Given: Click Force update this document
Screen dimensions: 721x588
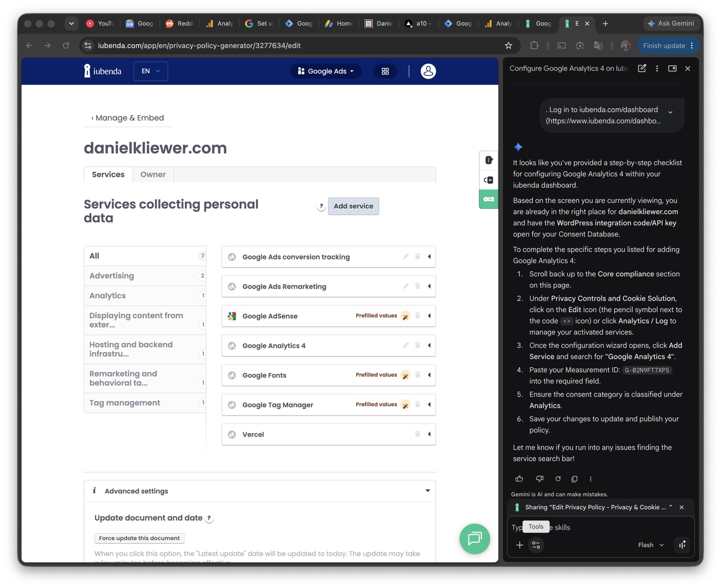Looking at the screenshot, I should pyautogui.click(x=139, y=538).
